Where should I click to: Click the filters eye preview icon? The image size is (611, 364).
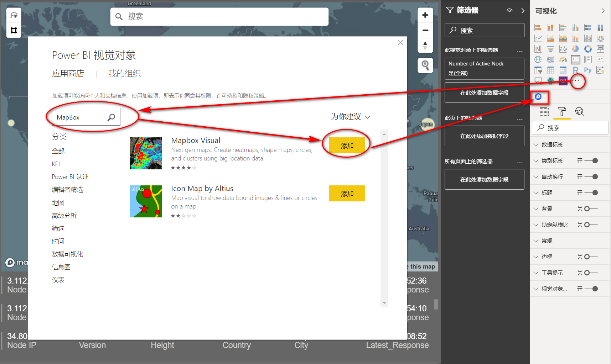point(509,10)
